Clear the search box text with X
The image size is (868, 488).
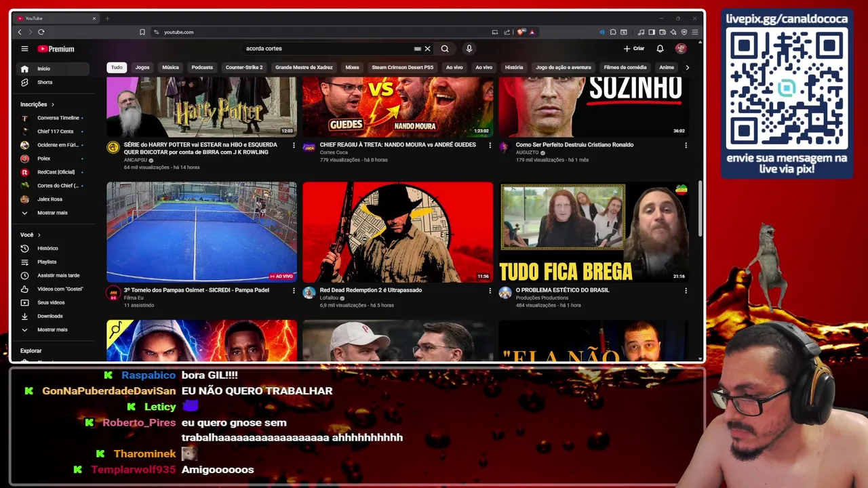point(427,49)
